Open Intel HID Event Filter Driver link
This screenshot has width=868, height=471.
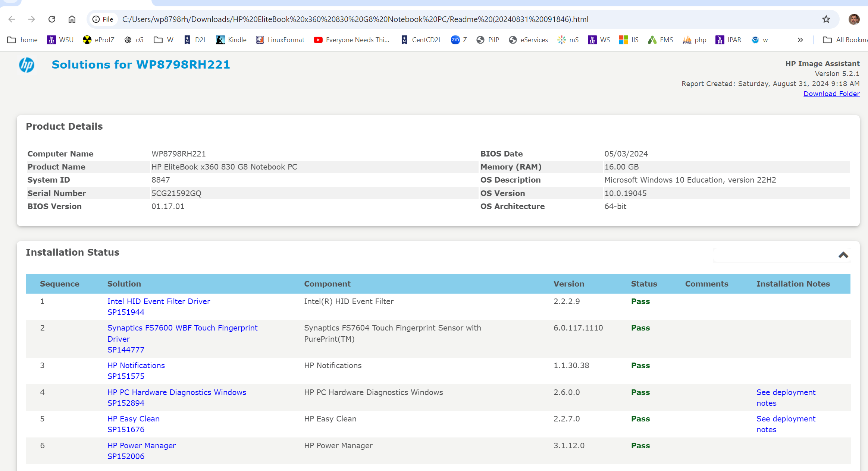pyautogui.click(x=159, y=301)
